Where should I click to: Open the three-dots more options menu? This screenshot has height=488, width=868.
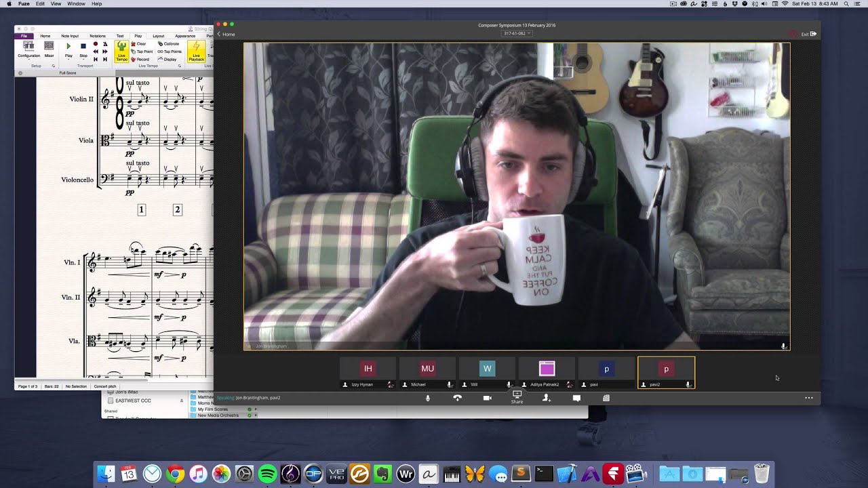(808, 398)
